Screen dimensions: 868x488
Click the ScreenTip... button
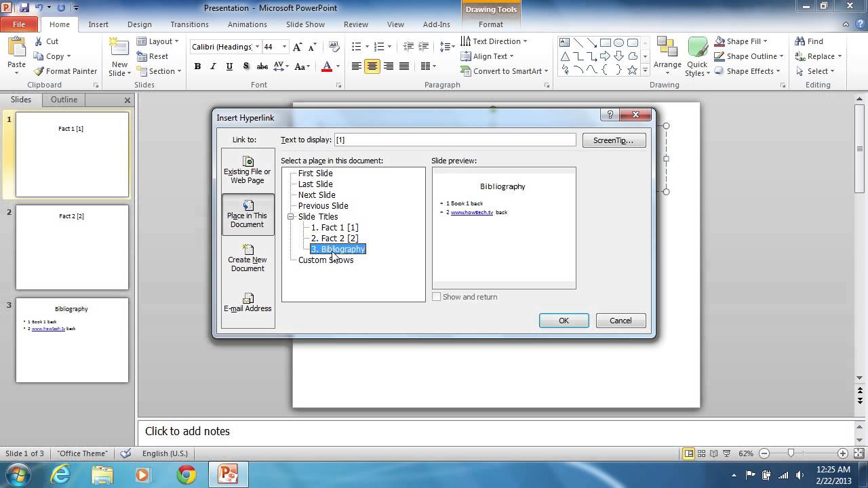pyautogui.click(x=614, y=140)
